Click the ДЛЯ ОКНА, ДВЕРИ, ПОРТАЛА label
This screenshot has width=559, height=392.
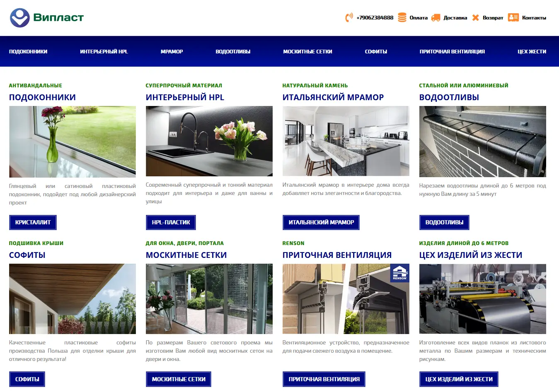185,243
